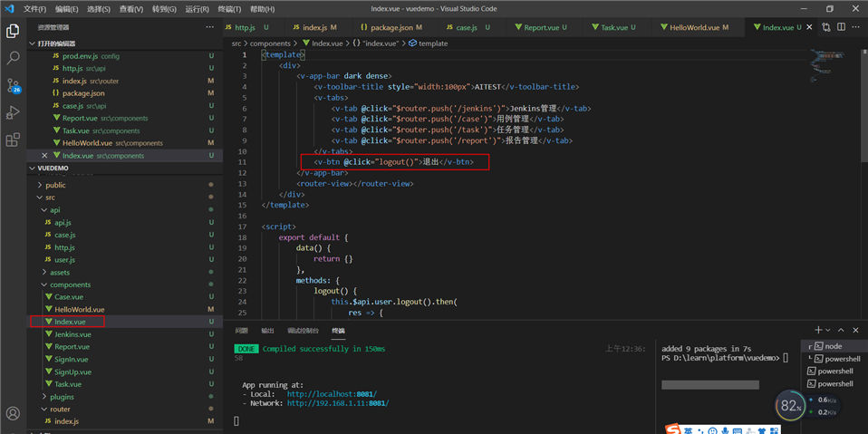Open the Extensions view icon
Screen dimensions: 868x434
(12, 140)
